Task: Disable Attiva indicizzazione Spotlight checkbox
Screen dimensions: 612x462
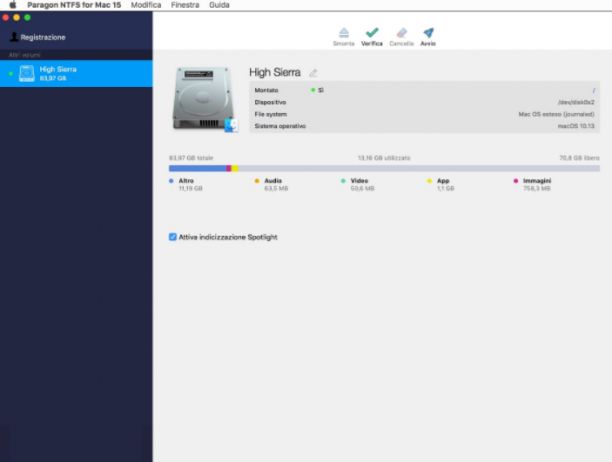Action: point(173,237)
